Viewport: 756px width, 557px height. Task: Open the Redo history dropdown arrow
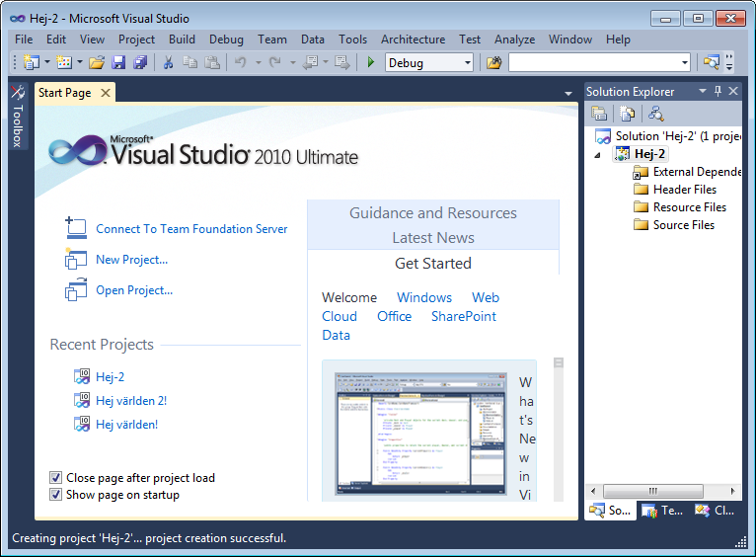[x=293, y=62]
